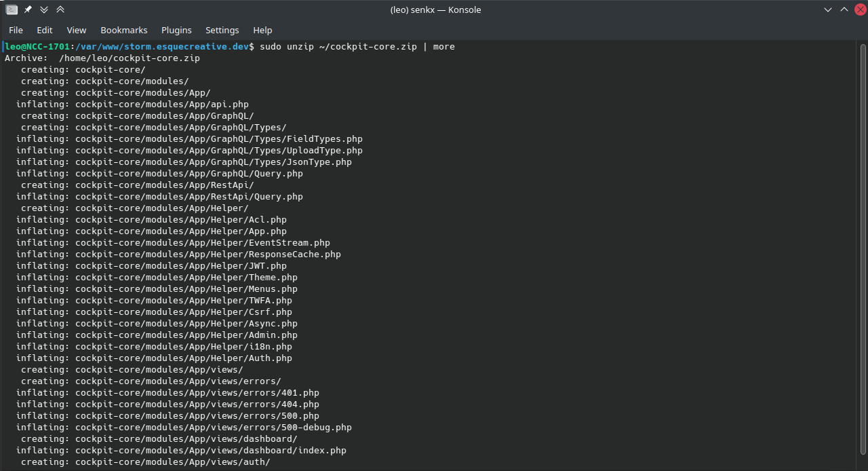The width and height of the screenshot is (868, 471).
Task: Click the Konsole terminal icon in title bar
Action: coord(12,10)
